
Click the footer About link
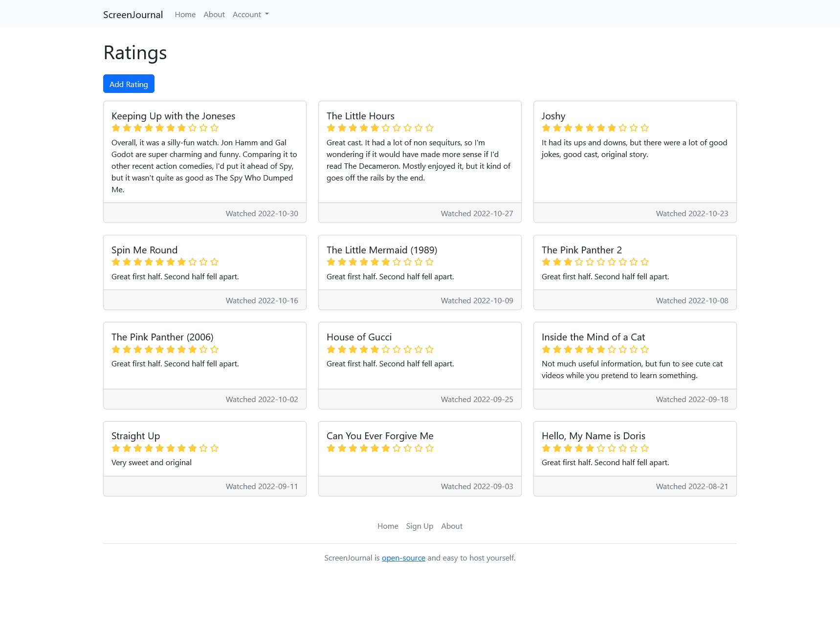click(452, 526)
